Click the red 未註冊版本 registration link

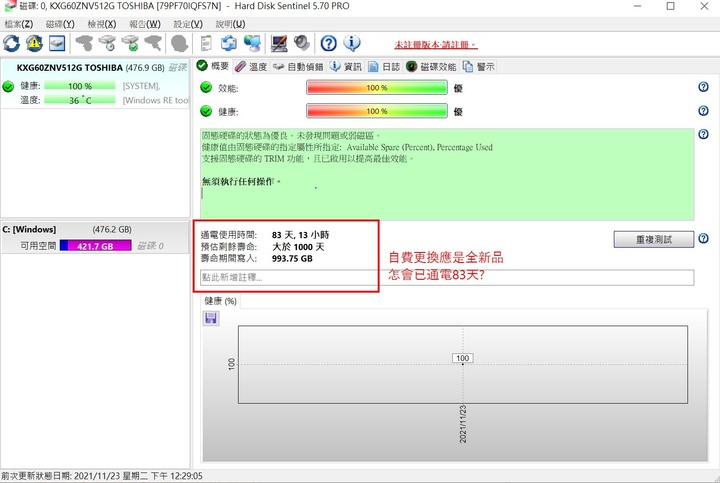click(435, 45)
